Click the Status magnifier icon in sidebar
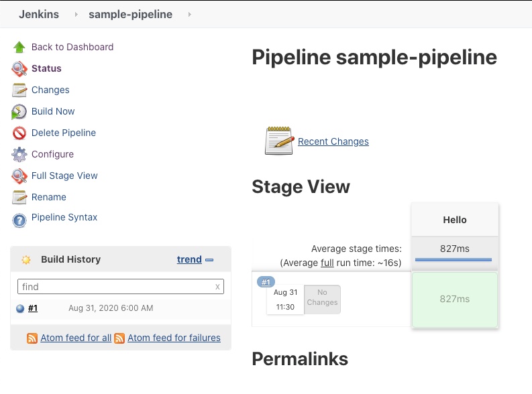Image resolution: width=532 pixels, height=394 pixels. click(19, 69)
